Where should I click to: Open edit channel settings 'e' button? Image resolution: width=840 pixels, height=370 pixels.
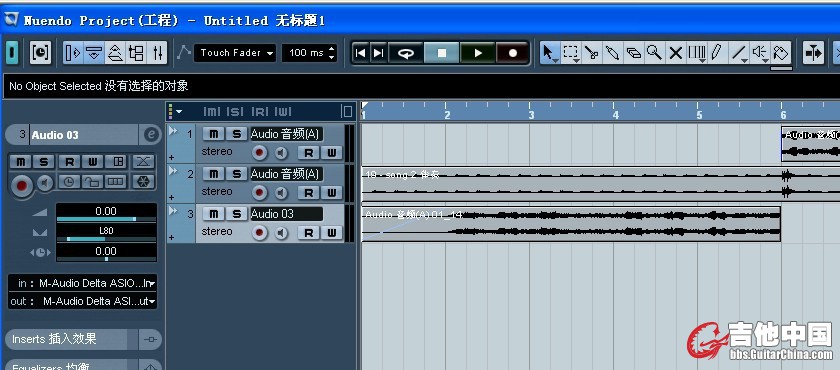151,135
